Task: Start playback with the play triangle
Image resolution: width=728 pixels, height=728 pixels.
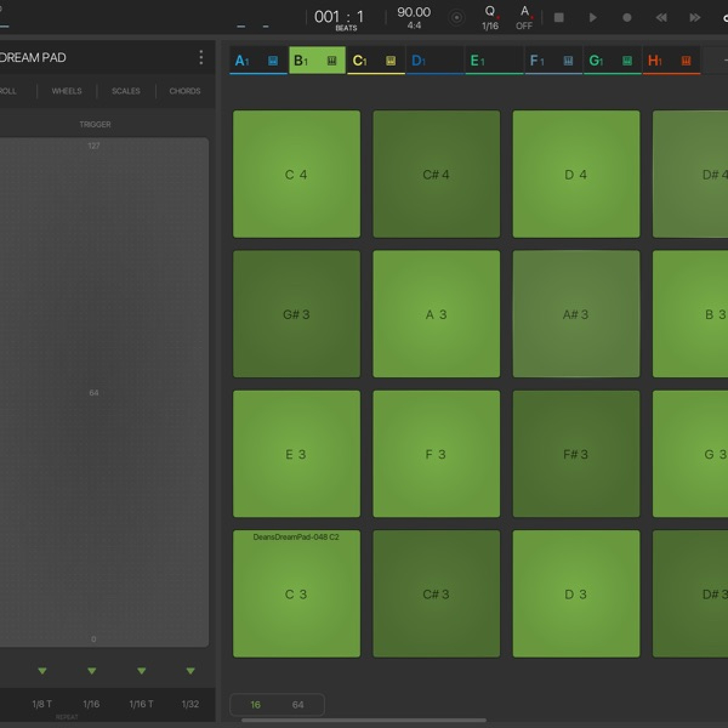Action: coord(593,18)
